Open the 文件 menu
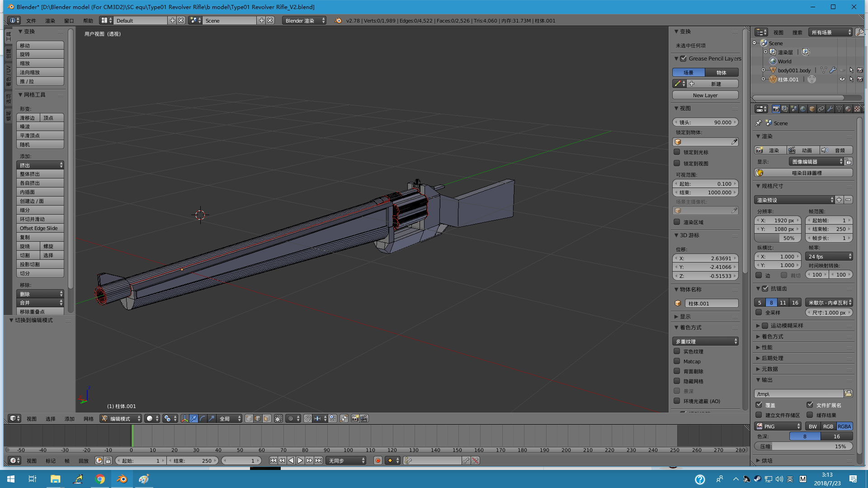 31,21
